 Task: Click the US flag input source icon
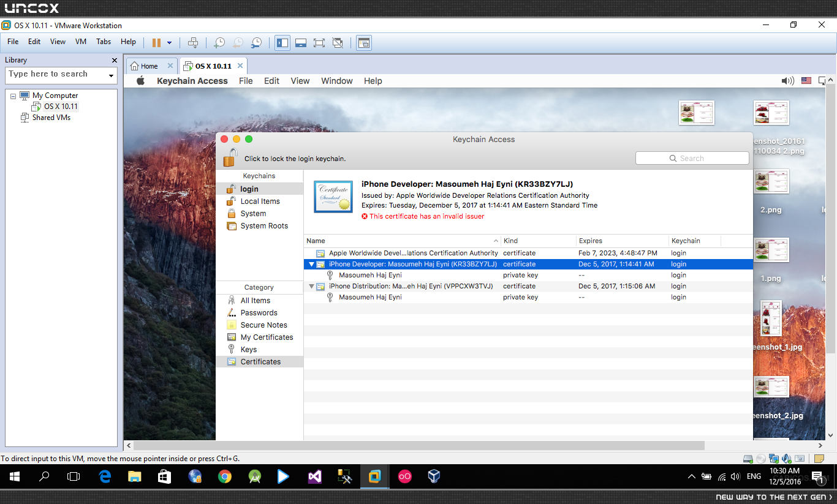coord(806,81)
